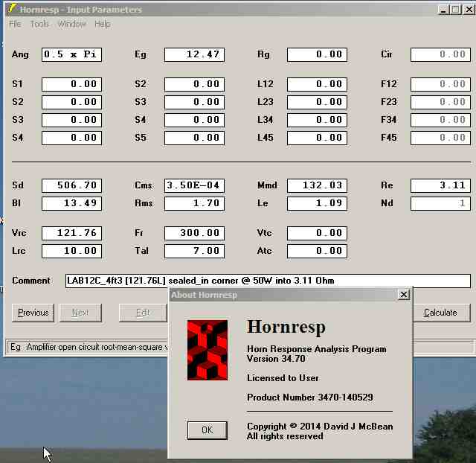This screenshot has width=476, height=463.
Task: Click the Edit button
Action: [143, 313]
